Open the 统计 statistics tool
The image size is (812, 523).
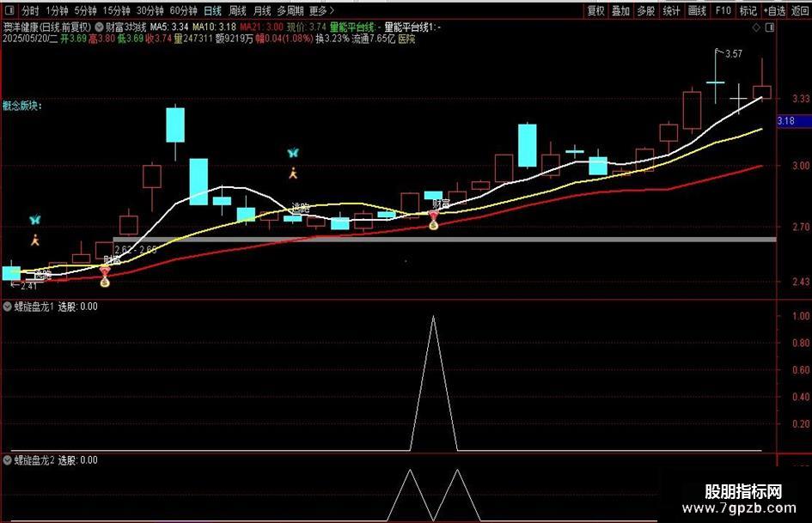click(671, 10)
